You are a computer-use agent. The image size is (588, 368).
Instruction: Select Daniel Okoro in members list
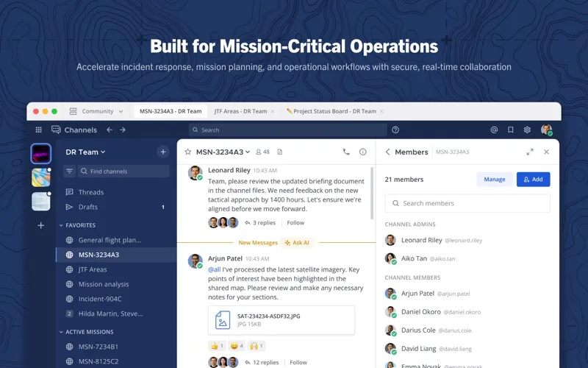[x=467, y=311]
